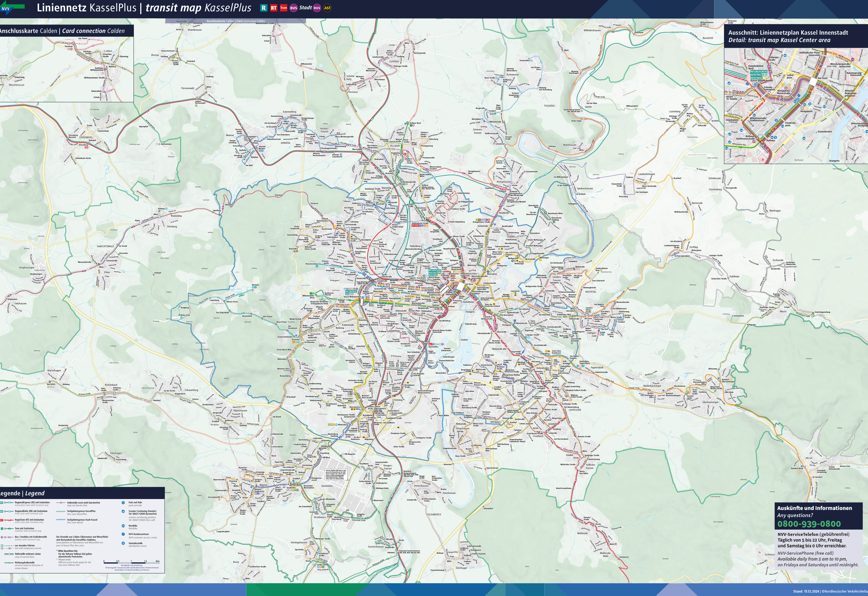
Task: Click the 'Friedrichsplatz' label in inset
Action: pos(791,124)
